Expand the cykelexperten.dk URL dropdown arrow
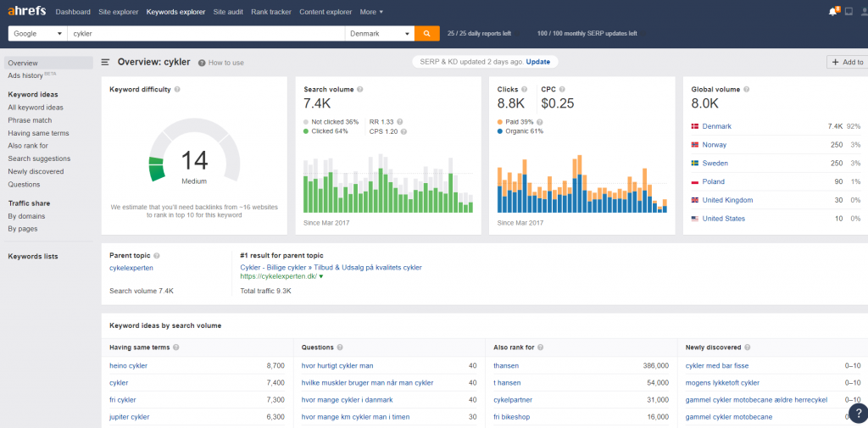The width and height of the screenshot is (868, 428). (321, 276)
